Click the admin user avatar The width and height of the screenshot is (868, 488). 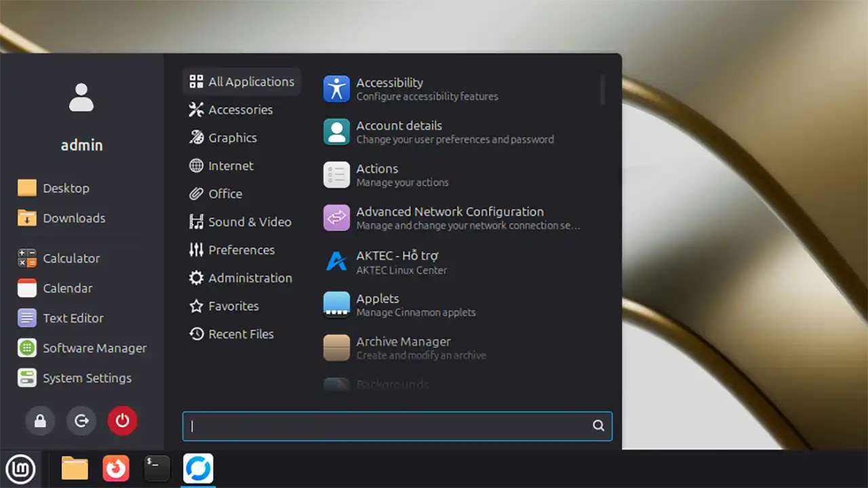(81, 97)
